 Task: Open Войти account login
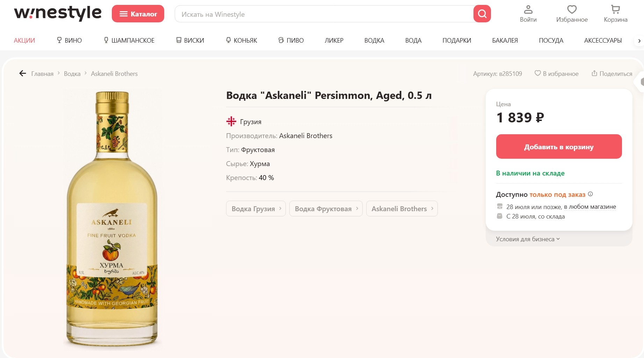528,14
